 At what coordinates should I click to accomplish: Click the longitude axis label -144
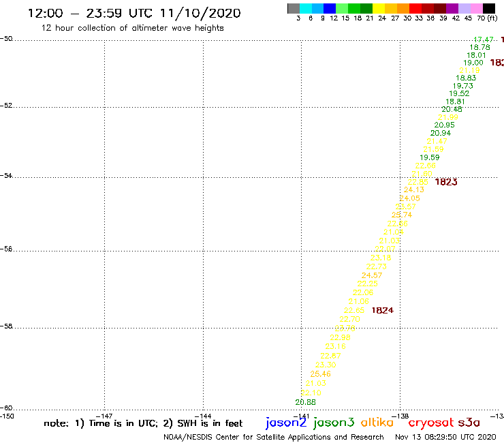pos(203,416)
